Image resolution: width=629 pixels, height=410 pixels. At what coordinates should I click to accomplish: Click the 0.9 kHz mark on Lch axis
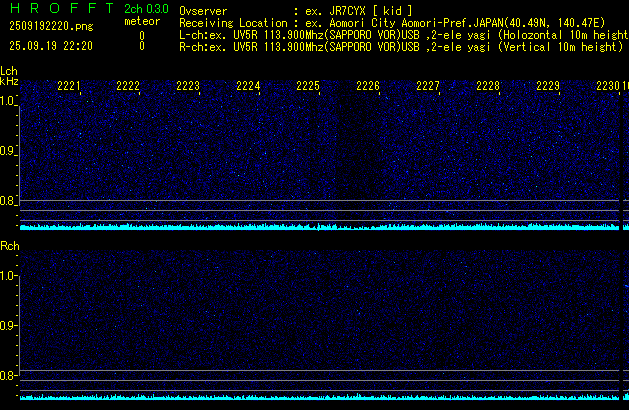[x=8, y=151]
